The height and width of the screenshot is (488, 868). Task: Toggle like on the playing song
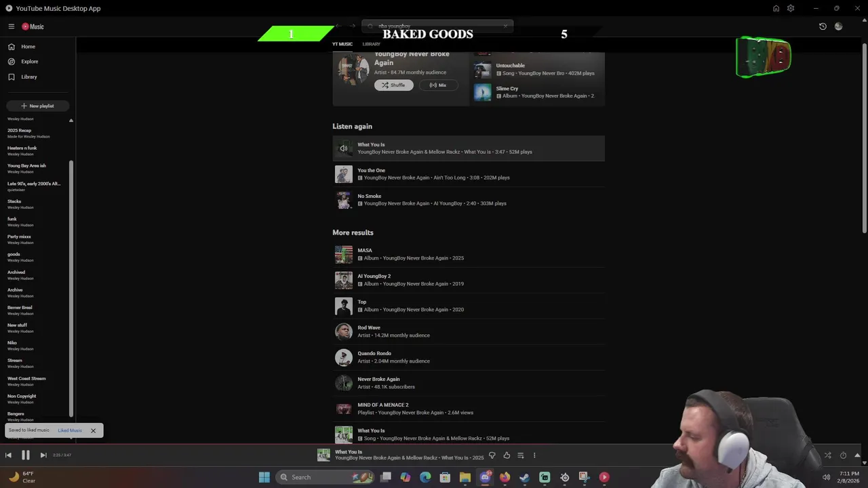pos(507,455)
